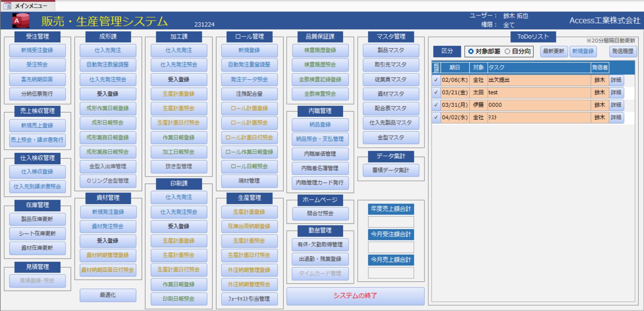Toggle the checkbox on the 03/21 test row
The height and width of the screenshot is (311, 644).
pos(436,93)
